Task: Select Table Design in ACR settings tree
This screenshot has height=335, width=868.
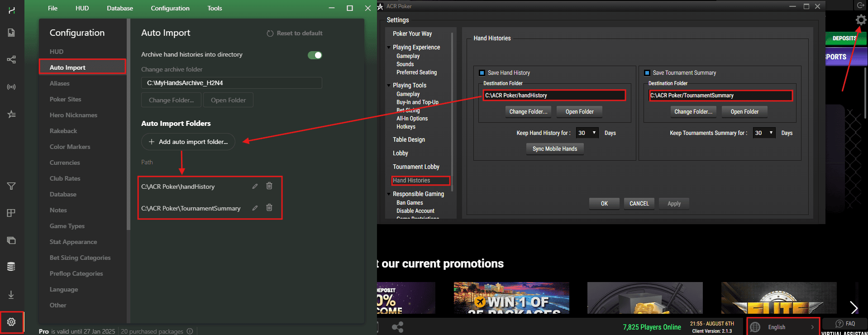Action: pos(409,139)
